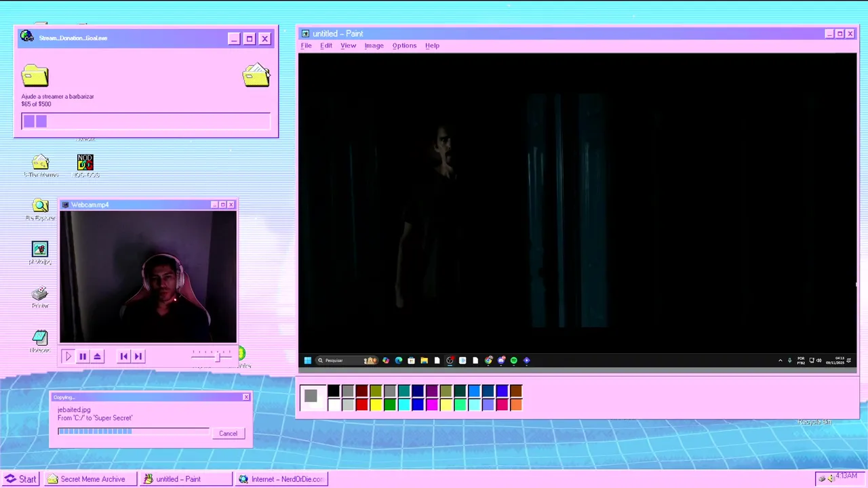Click the Start button on the taskbar
Screen dimensions: 868x488
21,479
